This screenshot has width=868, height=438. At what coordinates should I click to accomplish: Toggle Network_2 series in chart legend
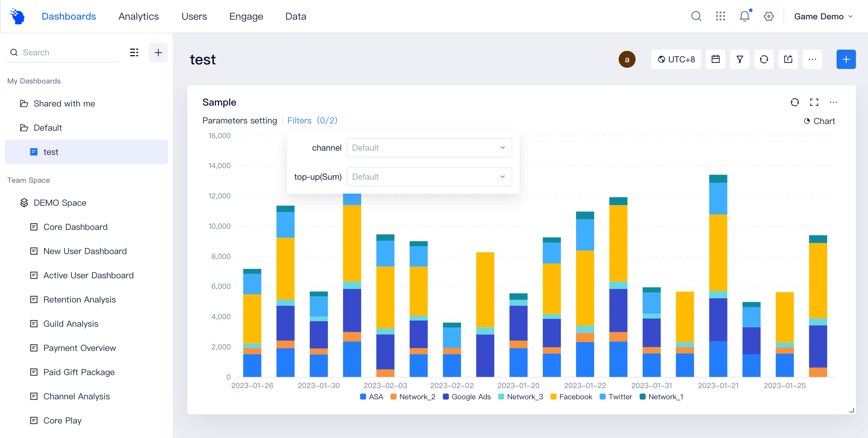[x=413, y=397]
